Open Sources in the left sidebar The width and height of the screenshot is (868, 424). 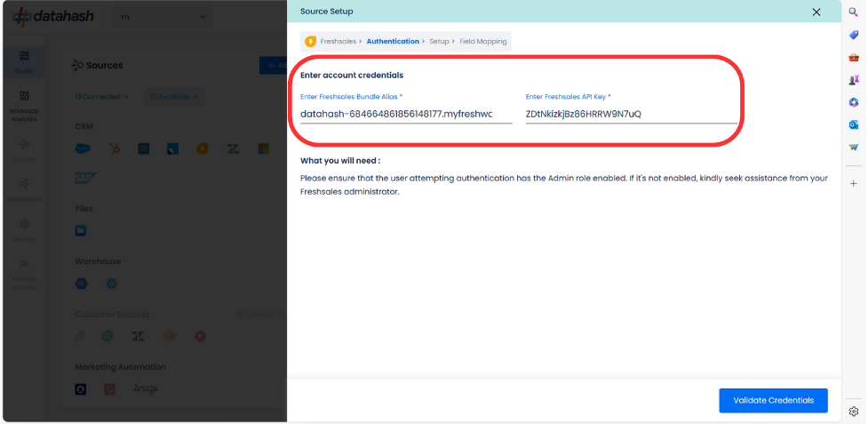coord(24,150)
